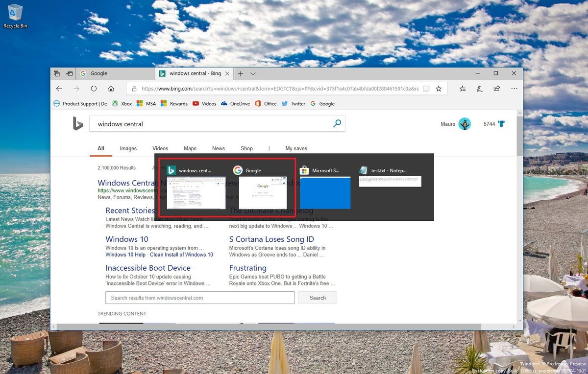Close the windows central - Bing tab
The image size is (588, 374).
[226, 73]
